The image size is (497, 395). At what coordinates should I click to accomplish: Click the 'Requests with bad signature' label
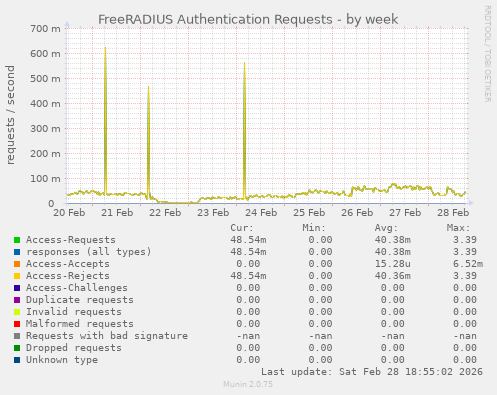pos(107,336)
